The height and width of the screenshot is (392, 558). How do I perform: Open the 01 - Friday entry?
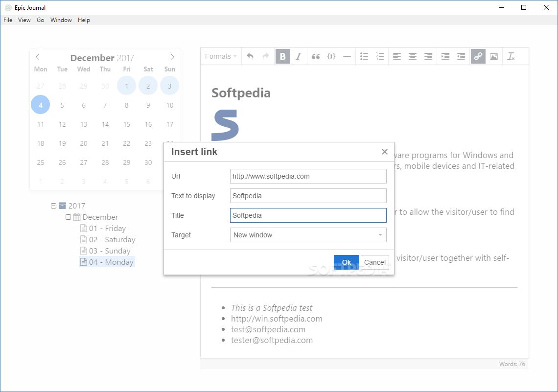103,229
